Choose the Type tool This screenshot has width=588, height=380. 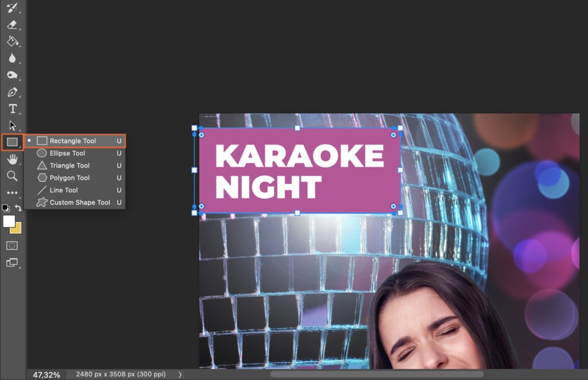[x=13, y=108]
